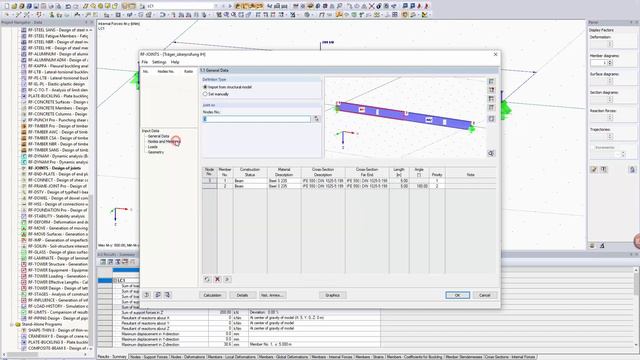Adjust the Surface diagrams stepper

click(x=610, y=81)
